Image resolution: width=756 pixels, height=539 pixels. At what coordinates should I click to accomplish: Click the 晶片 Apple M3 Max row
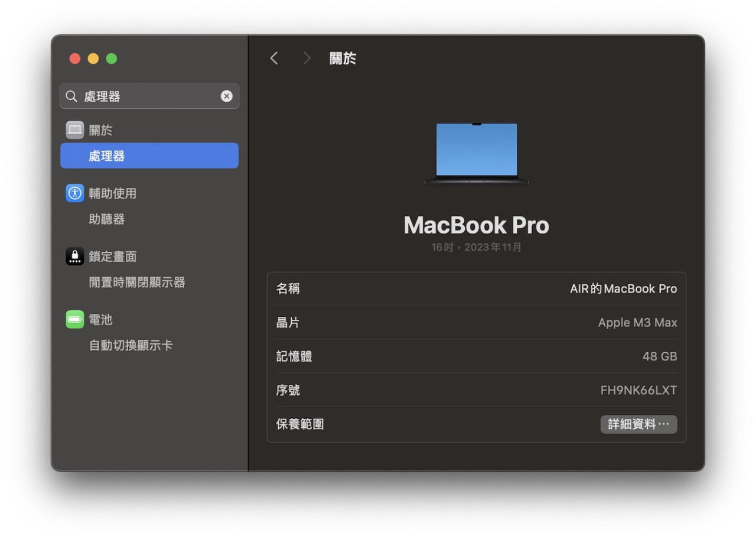pyautogui.click(x=476, y=322)
